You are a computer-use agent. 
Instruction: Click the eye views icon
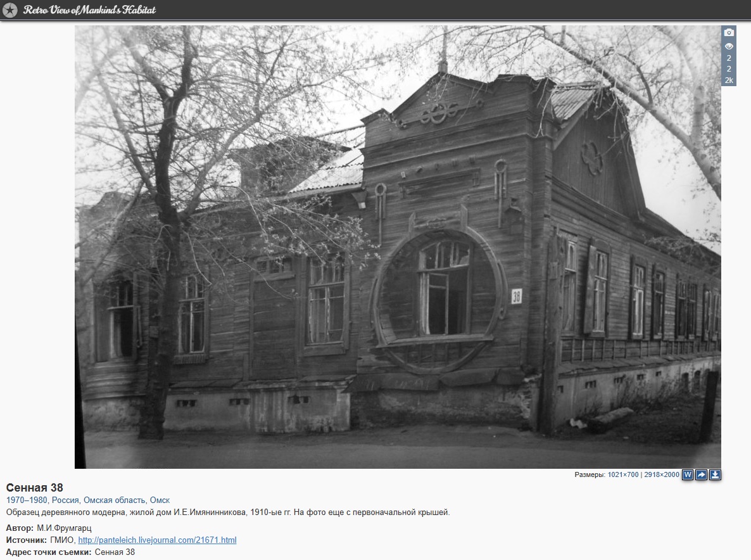(729, 46)
